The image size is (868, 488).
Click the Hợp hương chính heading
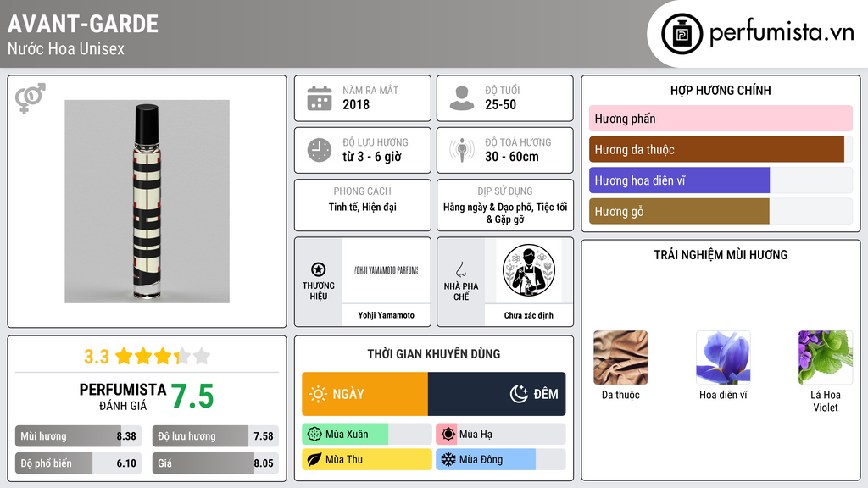pos(721,90)
